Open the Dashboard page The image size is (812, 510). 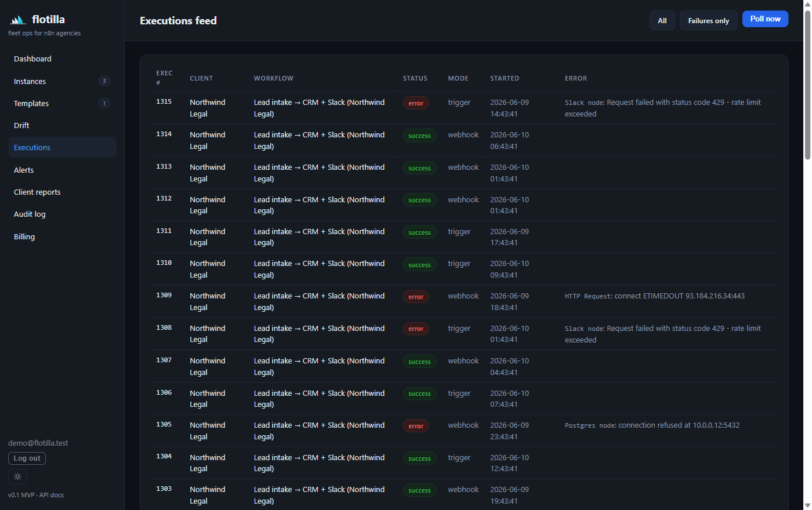(62, 59)
